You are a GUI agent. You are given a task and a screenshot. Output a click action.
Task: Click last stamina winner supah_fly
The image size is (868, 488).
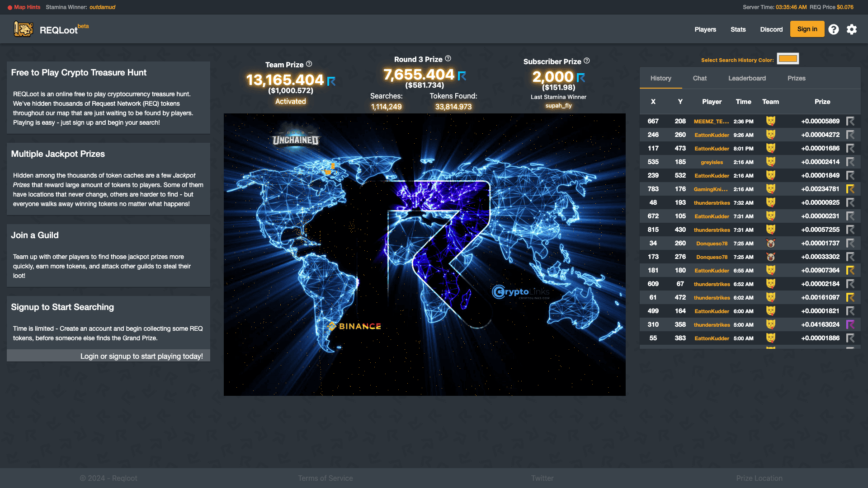tap(558, 106)
